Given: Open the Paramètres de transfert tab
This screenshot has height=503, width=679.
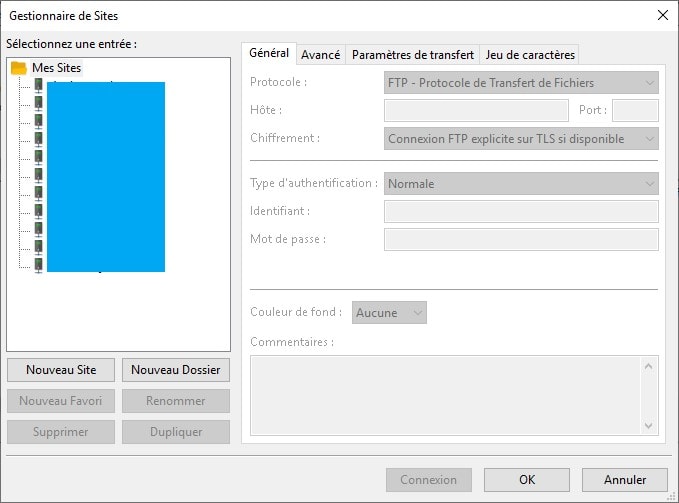Looking at the screenshot, I should point(413,55).
